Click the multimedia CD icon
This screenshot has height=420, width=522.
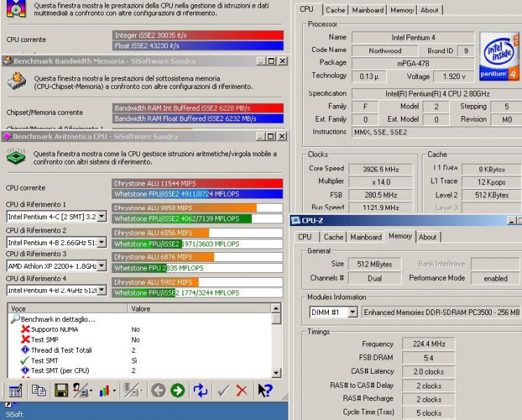click(x=16, y=8)
